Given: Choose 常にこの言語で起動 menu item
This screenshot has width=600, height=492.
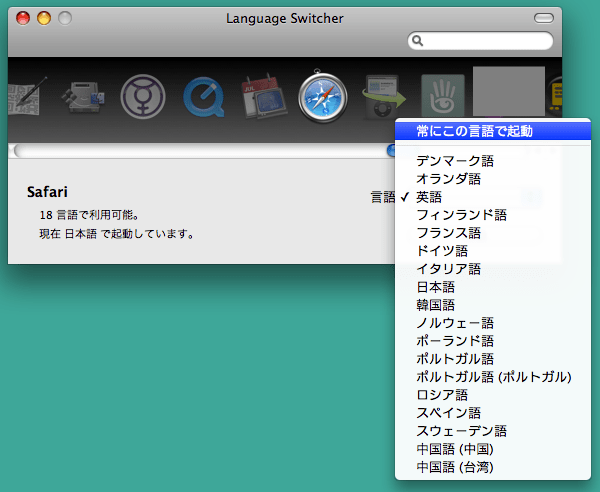Looking at the screenshot, I should 493,131.
